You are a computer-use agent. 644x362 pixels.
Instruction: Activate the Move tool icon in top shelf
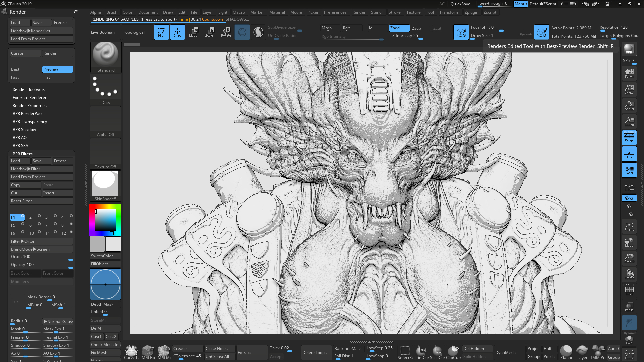(x=193, y=32)
